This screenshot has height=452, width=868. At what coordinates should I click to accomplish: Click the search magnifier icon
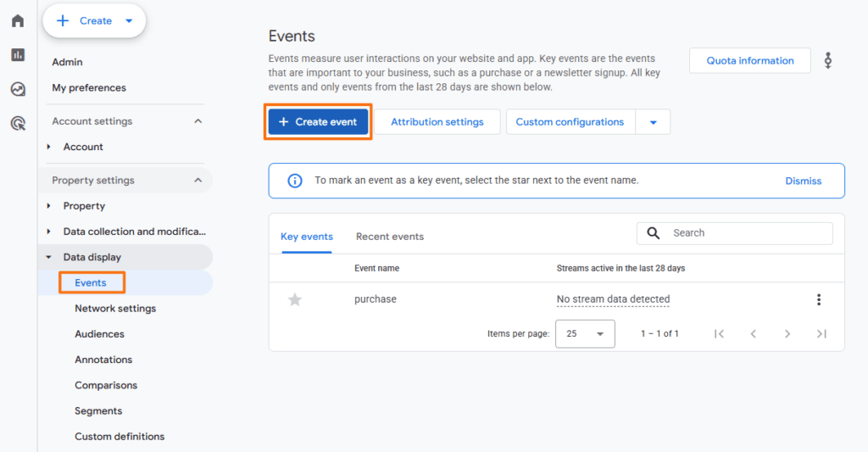coord(654,233)
